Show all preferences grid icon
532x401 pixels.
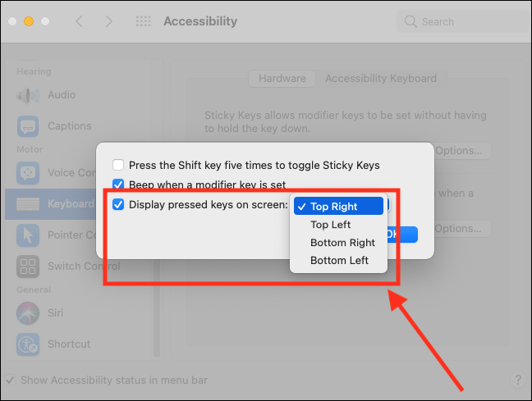point(143,21)
